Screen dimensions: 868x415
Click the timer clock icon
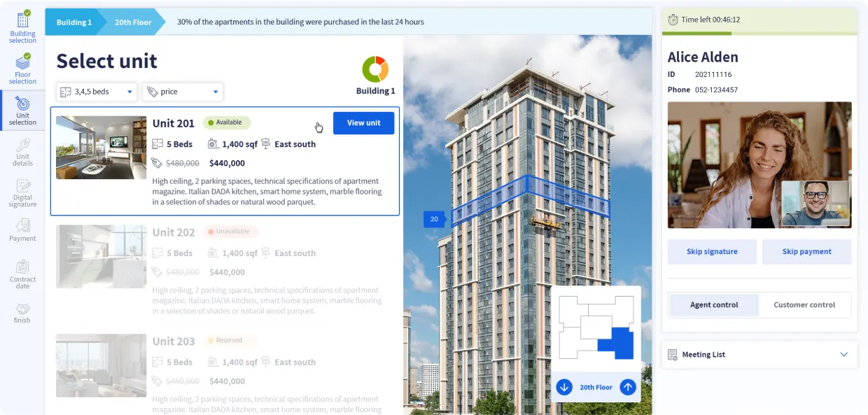(673, 20)
